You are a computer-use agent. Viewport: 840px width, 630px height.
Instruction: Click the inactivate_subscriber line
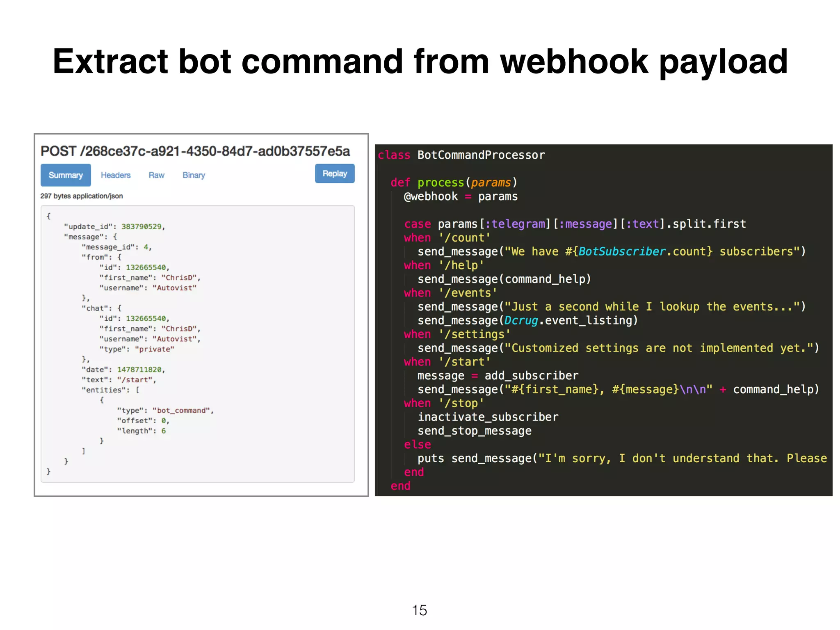click(488, 417)
